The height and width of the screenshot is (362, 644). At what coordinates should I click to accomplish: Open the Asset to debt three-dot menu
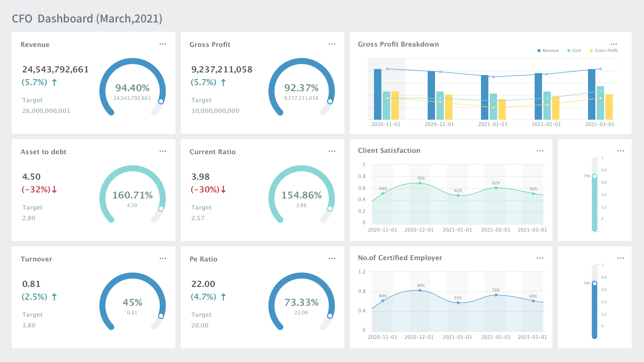pyautogui.click(x=163, y=151)
